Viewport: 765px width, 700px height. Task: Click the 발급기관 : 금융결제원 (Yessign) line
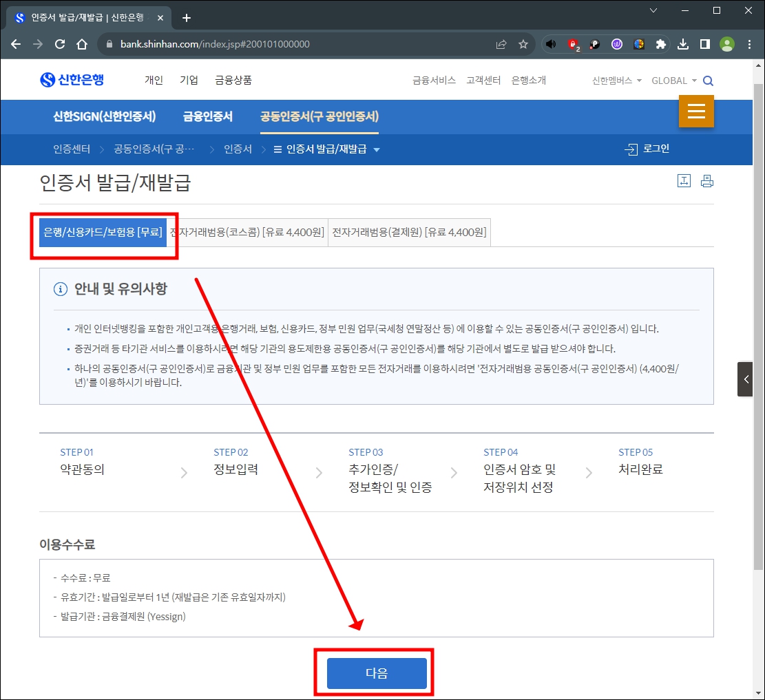tap(120, 617)
